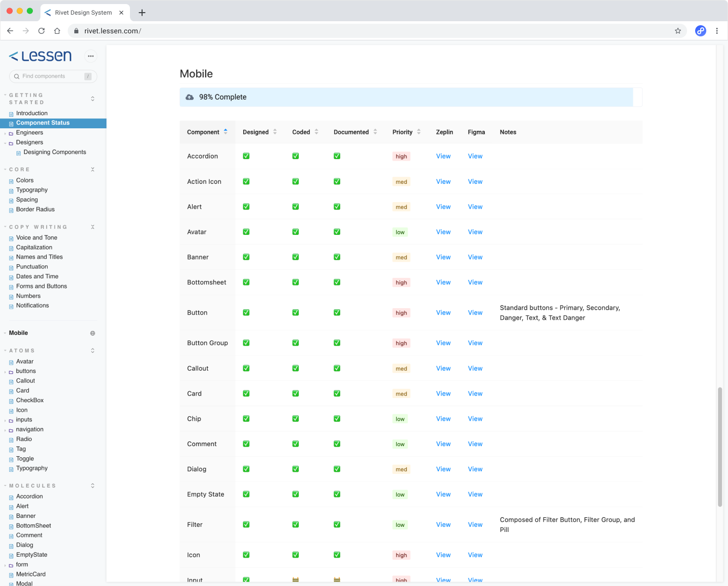
Task: Open the Figma View link for Card
Action: click(x=475, y=394)
